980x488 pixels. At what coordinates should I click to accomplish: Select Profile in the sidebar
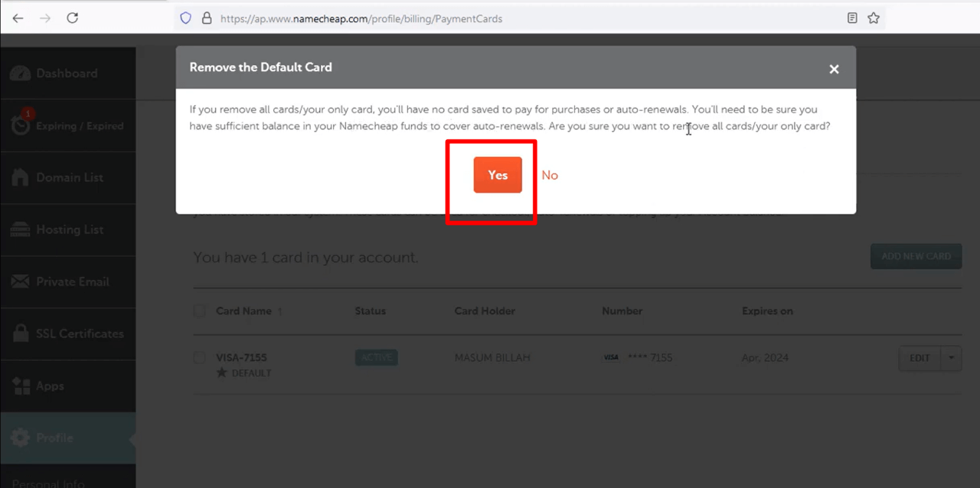point(67,438)
